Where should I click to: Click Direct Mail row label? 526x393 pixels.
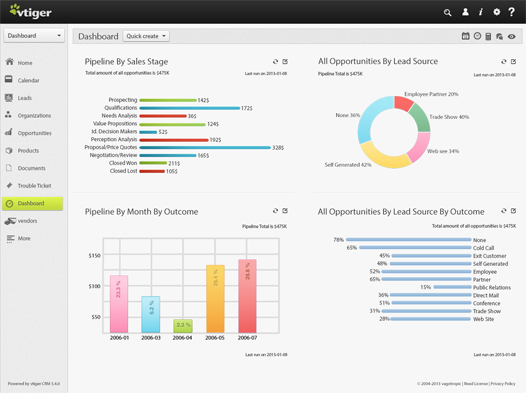click(486, 295)
